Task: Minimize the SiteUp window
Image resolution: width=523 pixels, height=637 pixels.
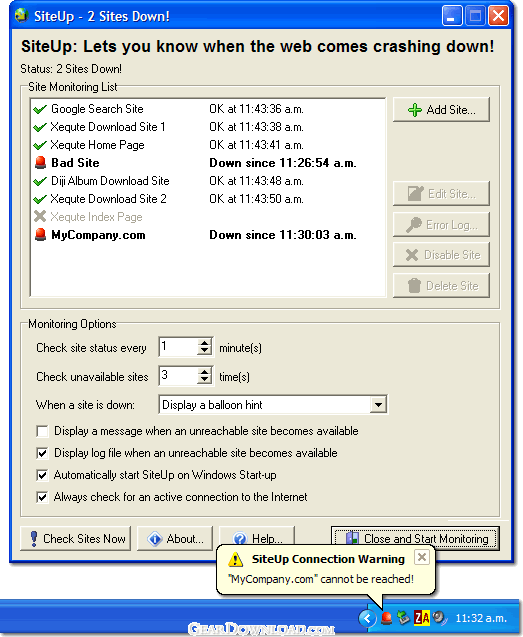Action: point(452,16)
